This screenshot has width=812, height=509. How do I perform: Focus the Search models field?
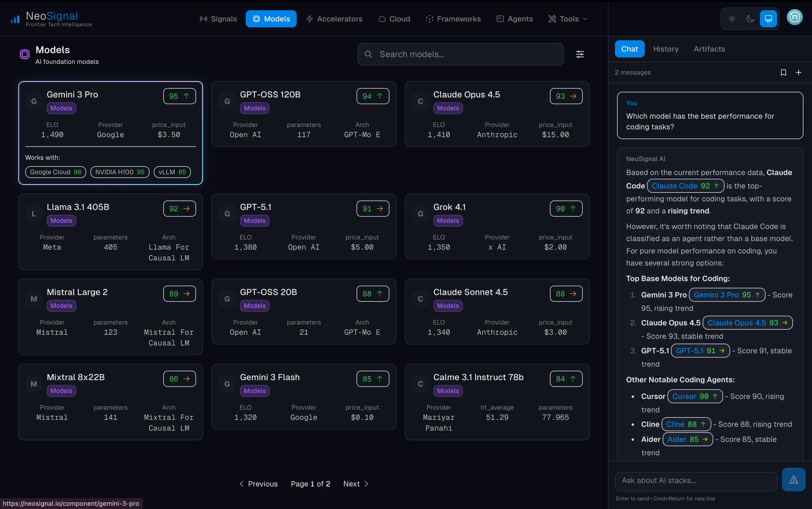(461, 54)
